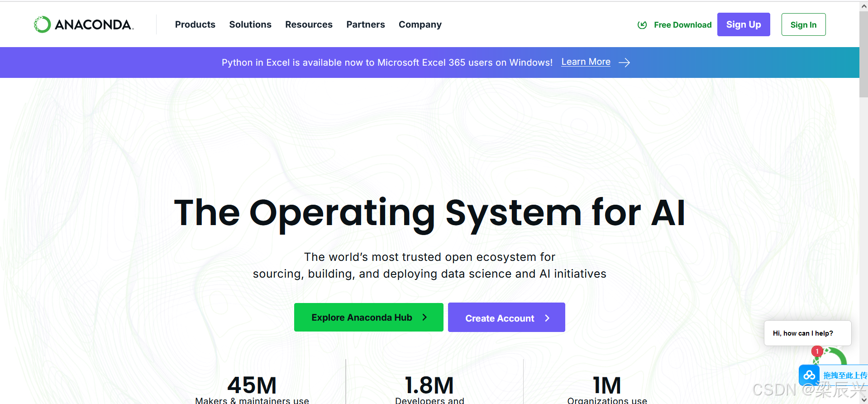Click the Create Account button
Viewport: 868px width, 404px height.
[x=506, y=317]
